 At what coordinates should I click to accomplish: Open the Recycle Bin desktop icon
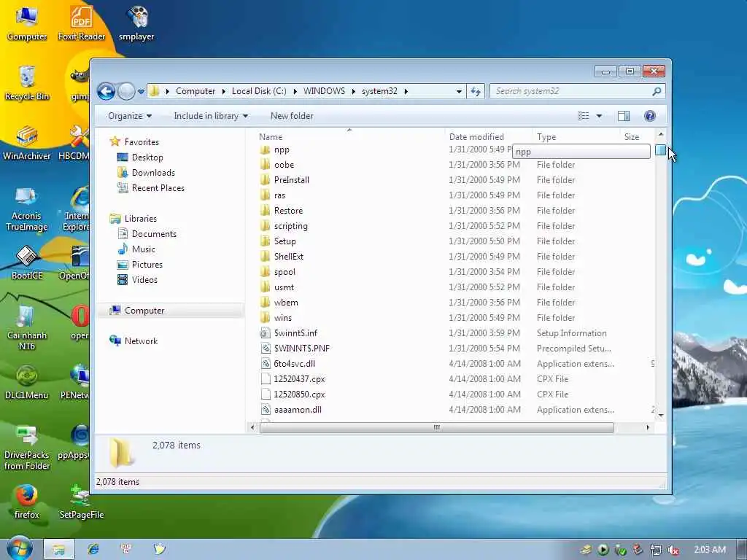coord(27,83)
